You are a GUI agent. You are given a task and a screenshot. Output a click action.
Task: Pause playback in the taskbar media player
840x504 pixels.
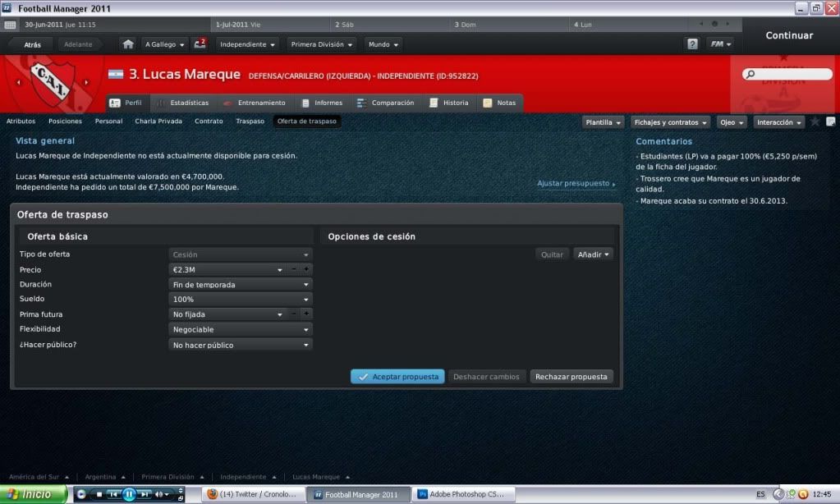(129, 494)
